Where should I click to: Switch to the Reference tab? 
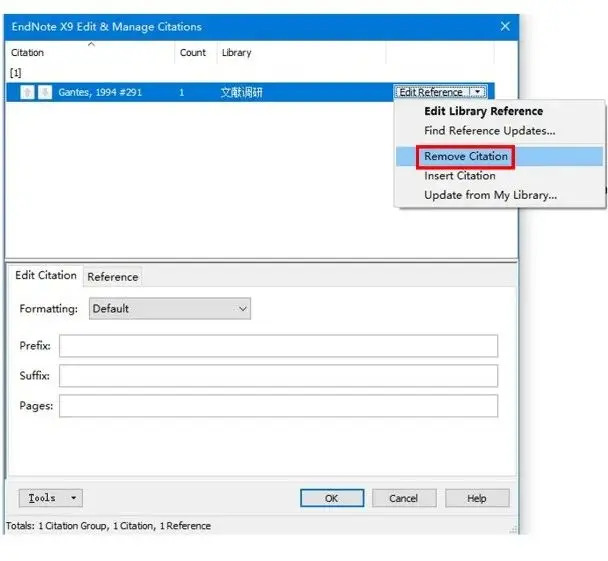[112, 277]
